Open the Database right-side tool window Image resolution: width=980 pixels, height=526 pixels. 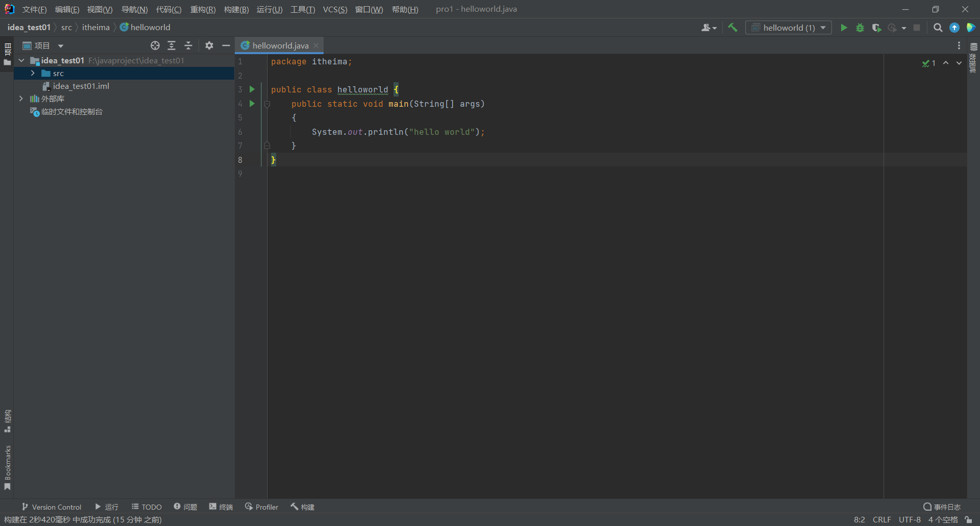coord(973,58)
